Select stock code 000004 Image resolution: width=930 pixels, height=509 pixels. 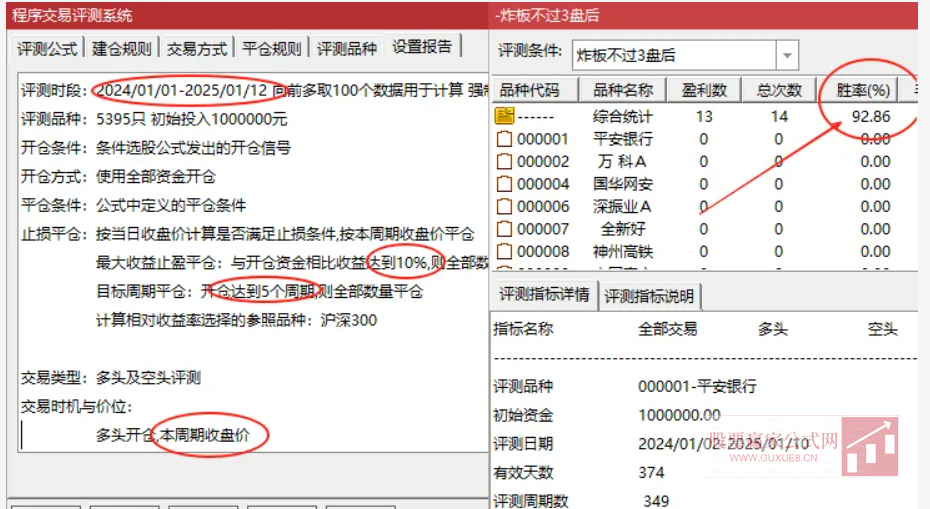(x=543, y=184)
